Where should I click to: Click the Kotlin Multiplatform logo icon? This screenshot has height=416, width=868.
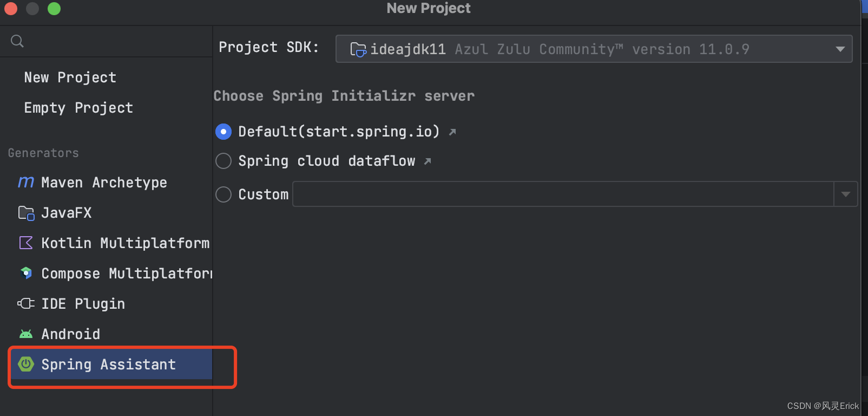click(26, 243)
